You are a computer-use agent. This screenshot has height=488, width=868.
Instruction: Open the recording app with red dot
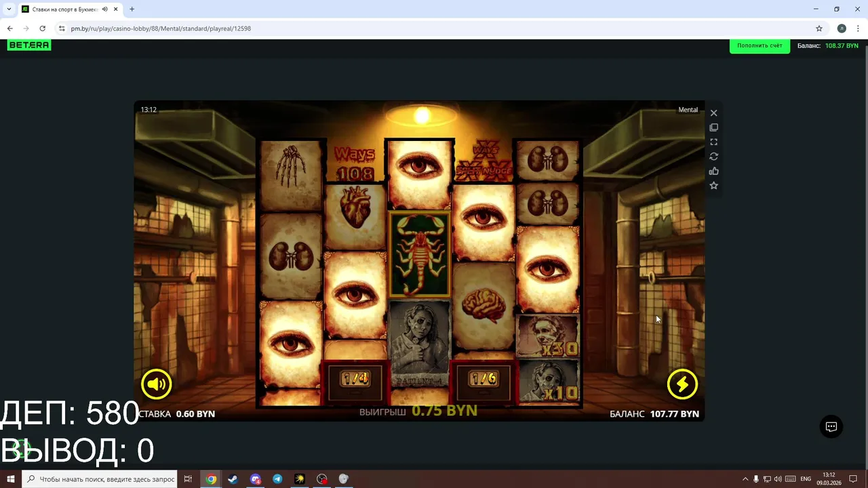[x=322, y=479]
